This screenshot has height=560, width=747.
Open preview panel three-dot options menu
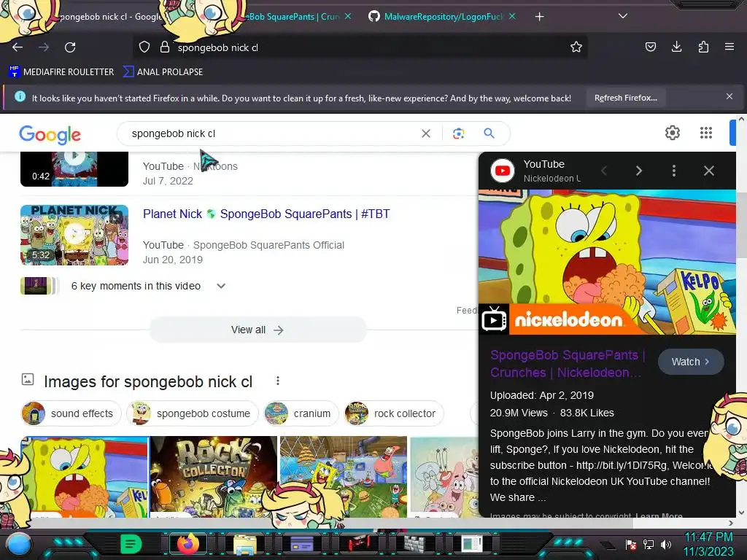pyautogui.click(x=673, y=171)
